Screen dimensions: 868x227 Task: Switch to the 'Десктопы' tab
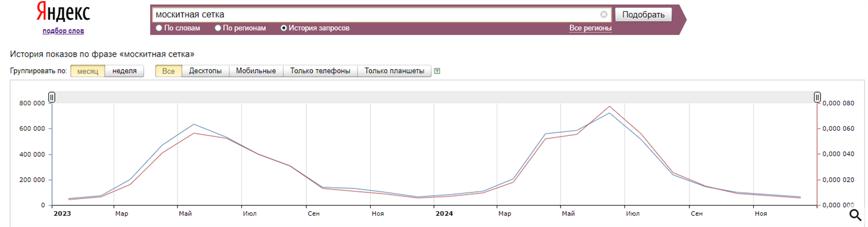(205, 71)
